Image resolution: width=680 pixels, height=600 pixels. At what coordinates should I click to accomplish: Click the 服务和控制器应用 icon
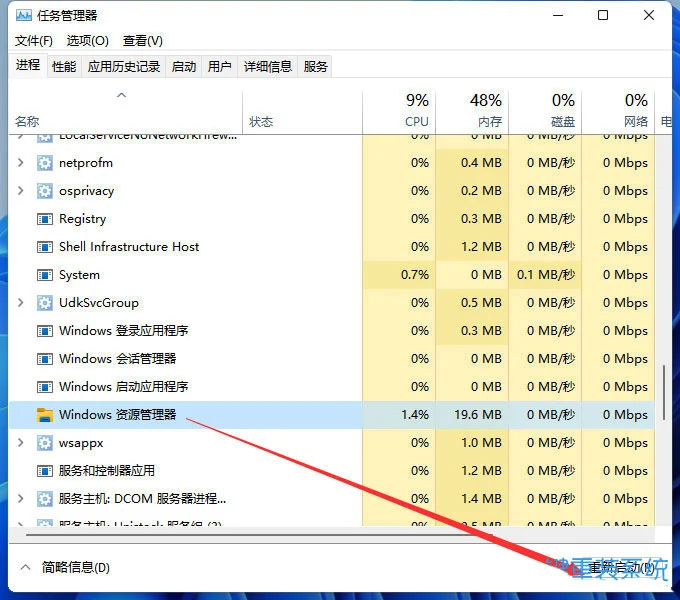45,471
